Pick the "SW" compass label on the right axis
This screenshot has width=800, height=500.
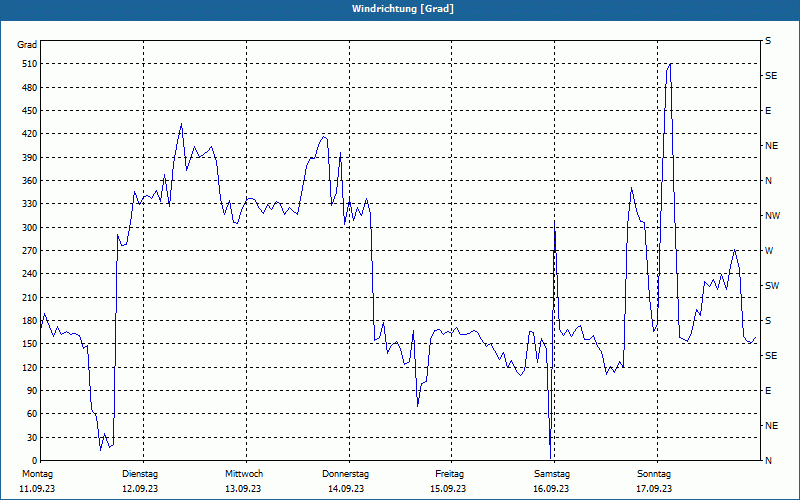[x=772, y=286]
